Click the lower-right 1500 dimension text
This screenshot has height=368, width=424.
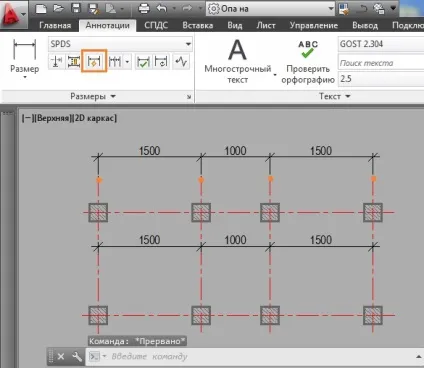click(x=321, y=240)
